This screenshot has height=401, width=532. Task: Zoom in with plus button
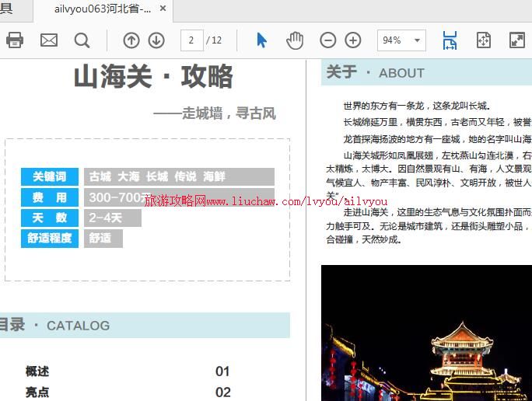(353, 40)
